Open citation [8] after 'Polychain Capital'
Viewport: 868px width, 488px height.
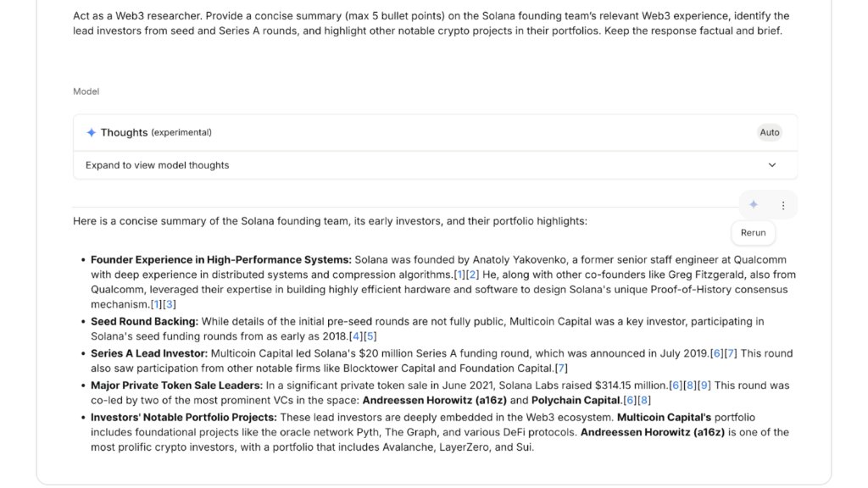[644, 400]
